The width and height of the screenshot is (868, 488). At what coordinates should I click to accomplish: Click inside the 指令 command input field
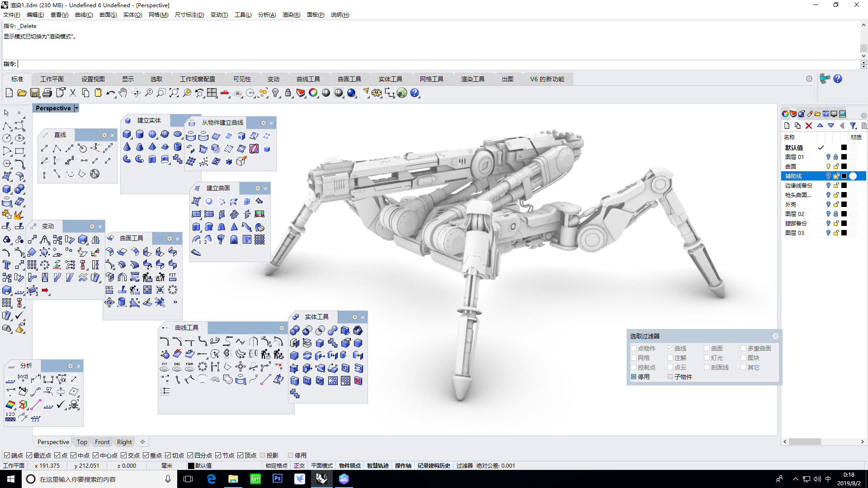tap(90, 64)
